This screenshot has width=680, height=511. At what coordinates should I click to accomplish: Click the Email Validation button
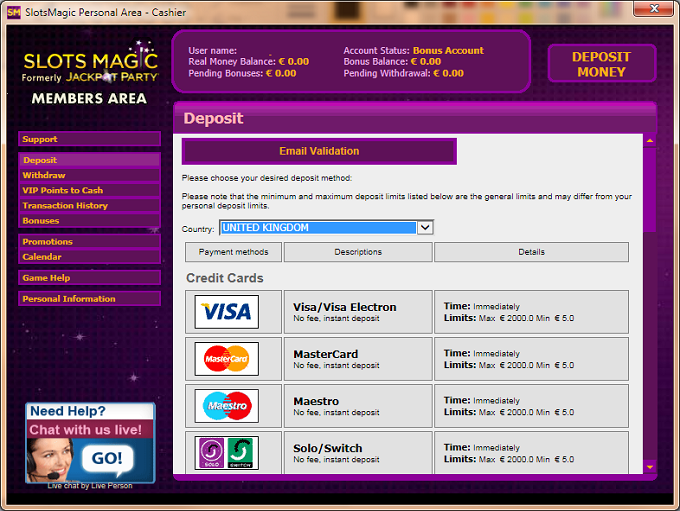[319, 151]
